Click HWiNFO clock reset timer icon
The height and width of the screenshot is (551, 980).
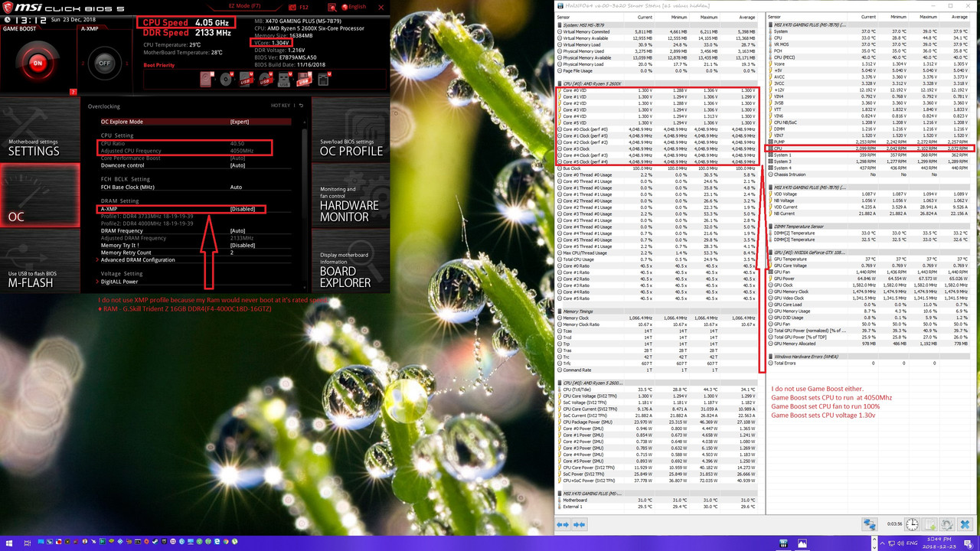pos(912,524)
